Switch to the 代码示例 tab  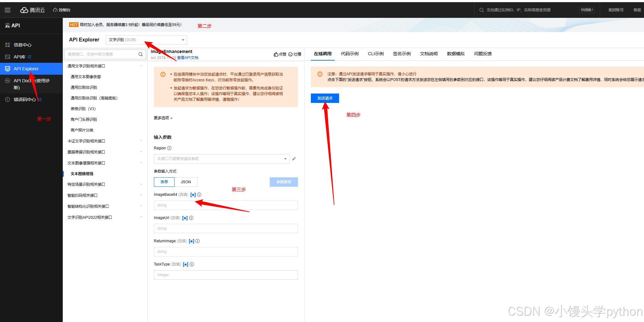pos(350,54)
